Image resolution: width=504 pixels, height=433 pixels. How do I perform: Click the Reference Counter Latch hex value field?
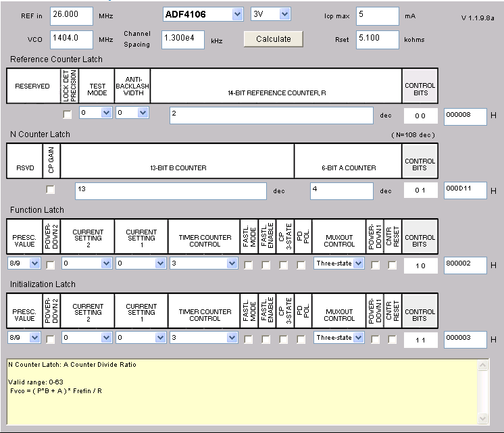(465, 117)
